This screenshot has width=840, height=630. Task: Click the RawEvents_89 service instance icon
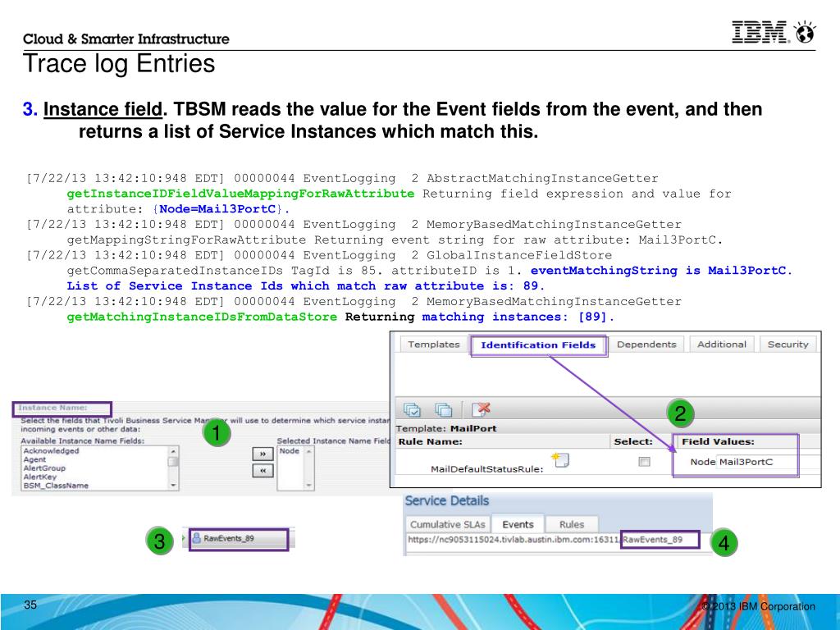click(196, 538)
